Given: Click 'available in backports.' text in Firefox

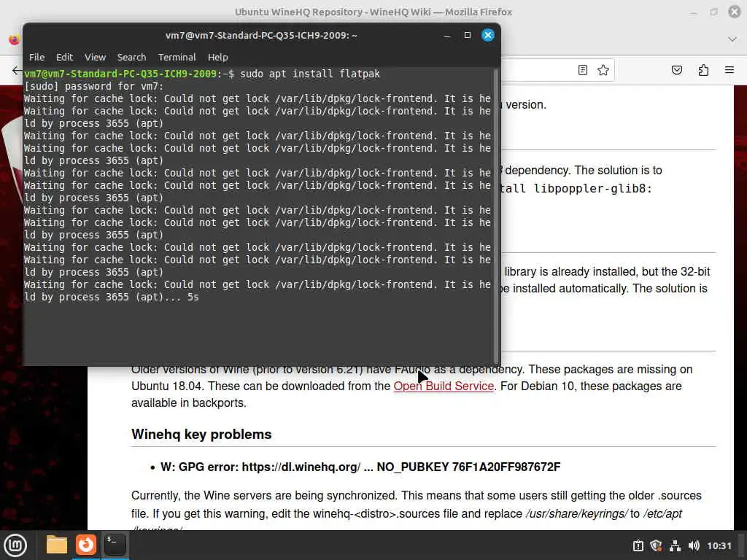Looking at the screenshot, I should coord(189,402).
